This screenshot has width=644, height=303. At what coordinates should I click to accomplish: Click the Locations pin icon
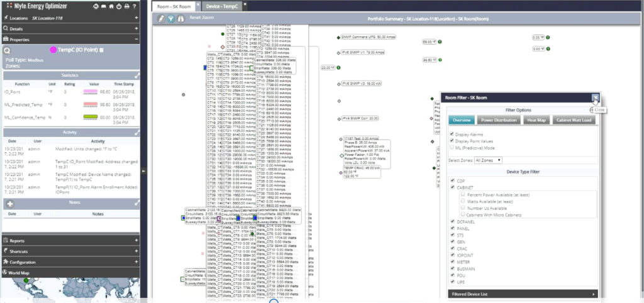(6, 18)
